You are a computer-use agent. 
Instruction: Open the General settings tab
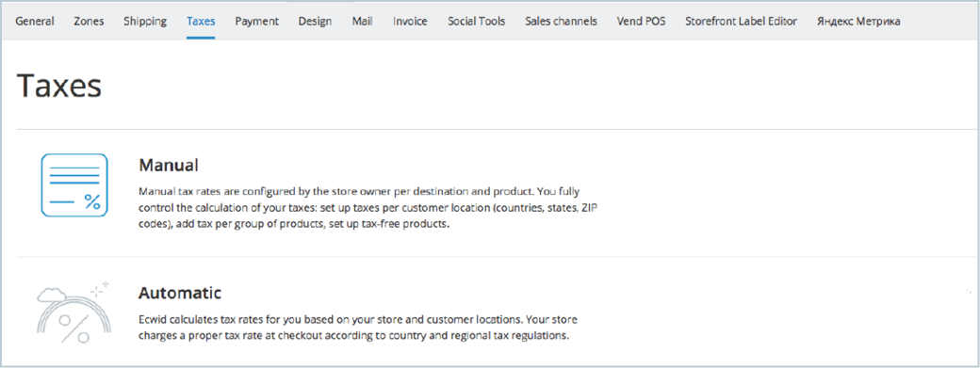click(x=35, y=22)
